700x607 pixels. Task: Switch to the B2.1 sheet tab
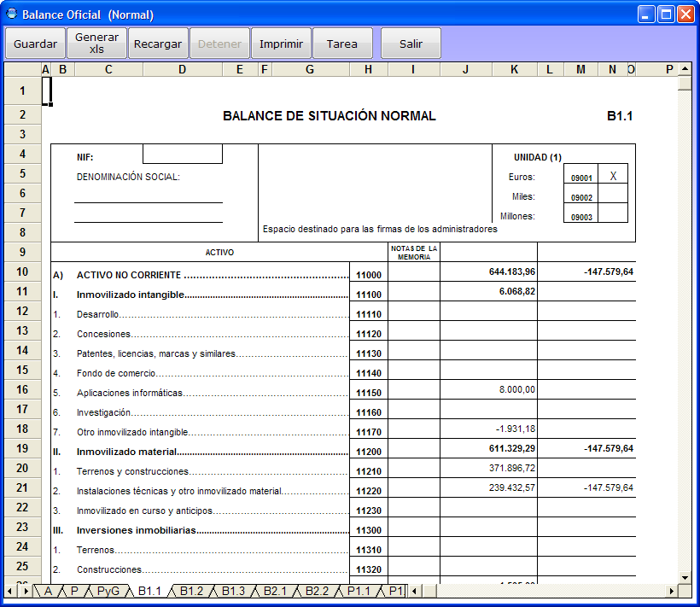[x=275, y=592]
